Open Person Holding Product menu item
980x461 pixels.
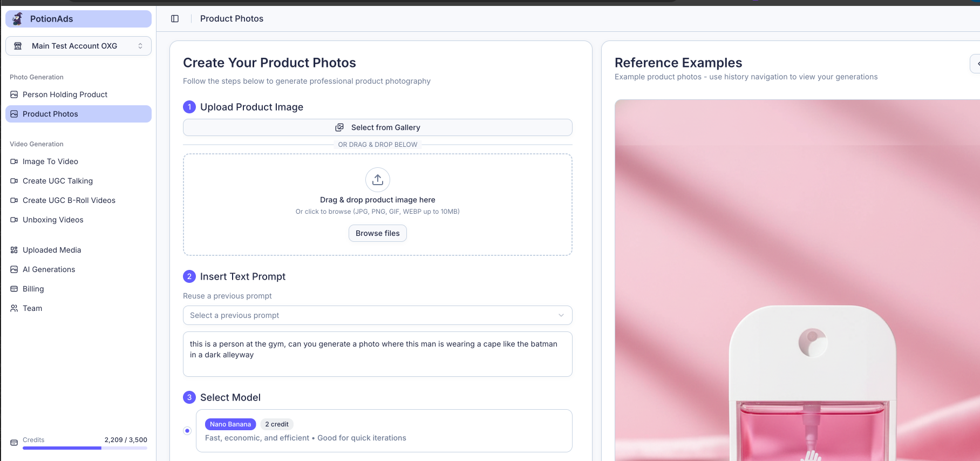pyautogui.click(x=65, y=94)
